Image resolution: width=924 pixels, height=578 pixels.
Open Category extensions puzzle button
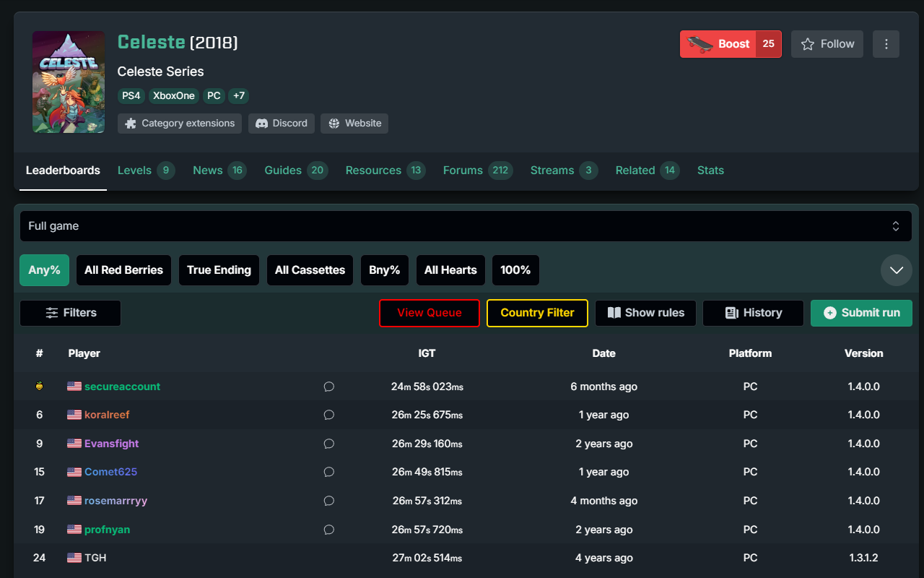(x=180, y=124)
